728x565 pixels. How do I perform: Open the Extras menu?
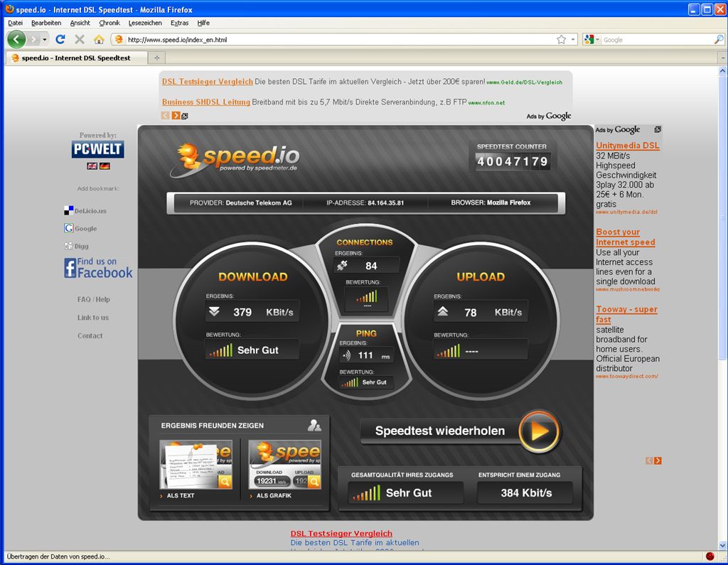click(x=179, y=23)
